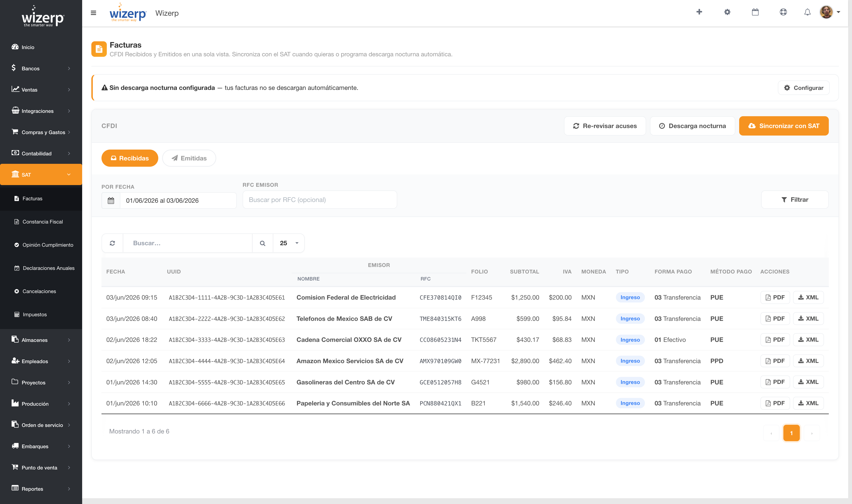Click the magnifier search icon
Image resolution: width=852 pixels, height=504 pixels.
(262, 243)
